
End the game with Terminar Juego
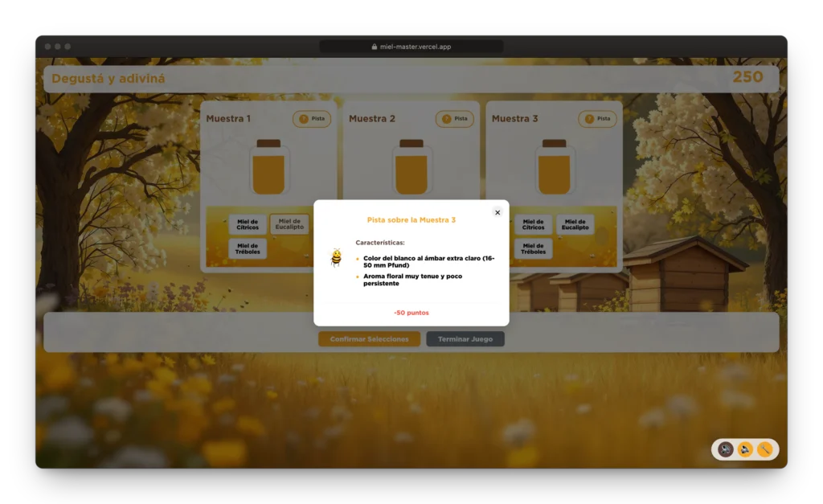[465, 339]
